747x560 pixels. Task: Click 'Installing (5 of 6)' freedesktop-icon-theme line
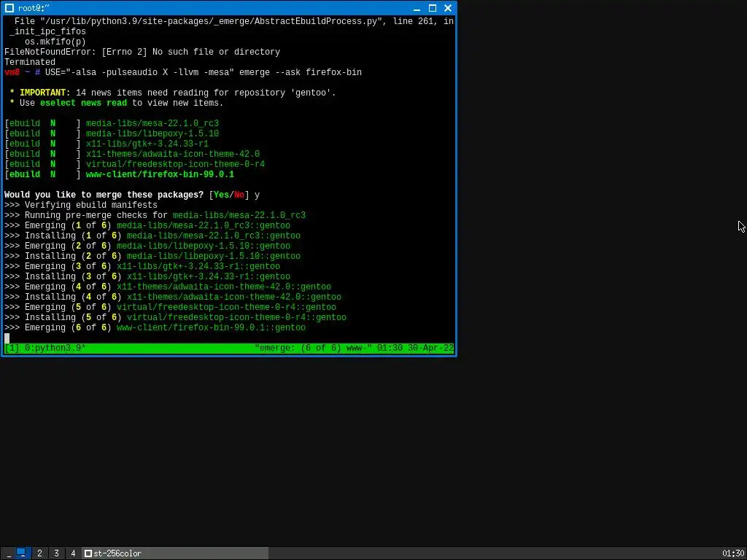[x=175, y=318]
